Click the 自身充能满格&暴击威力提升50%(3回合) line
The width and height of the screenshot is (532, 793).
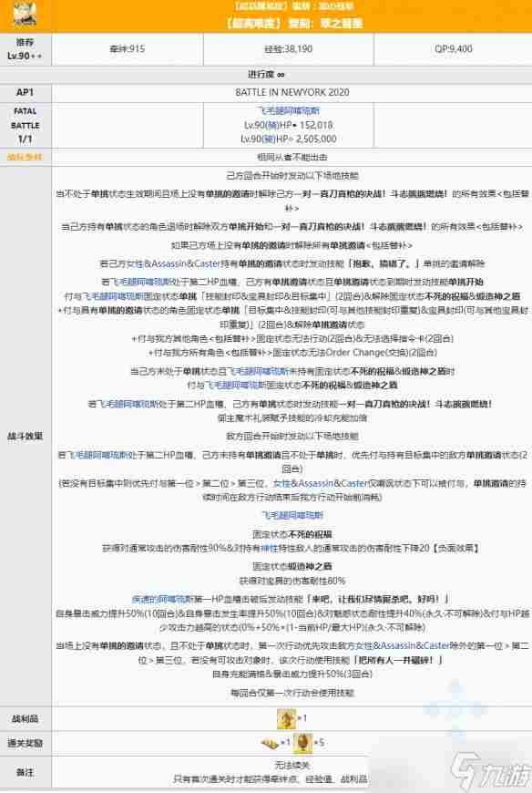pyautogui.click(x=292, y=675)
